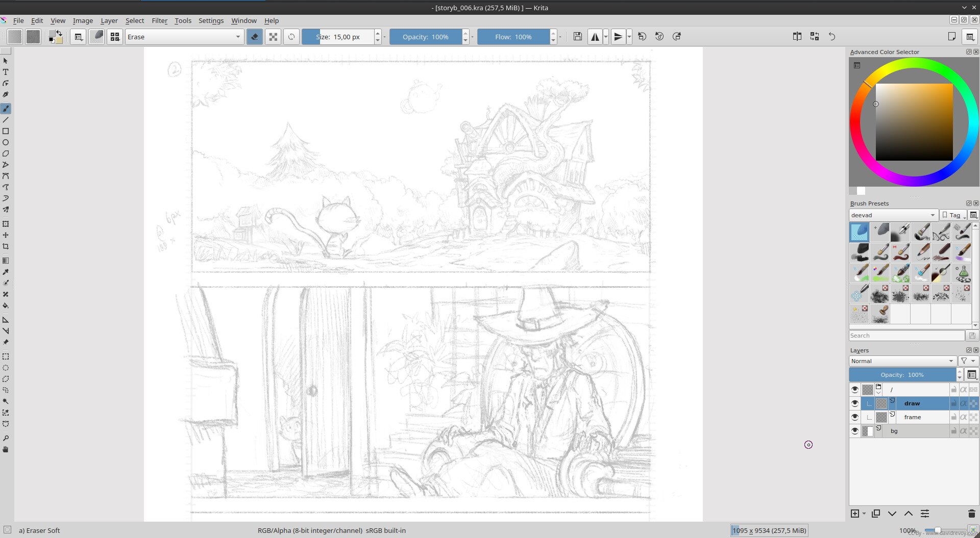Click the brush Opacity slider in toolbar

click(425, 37)
